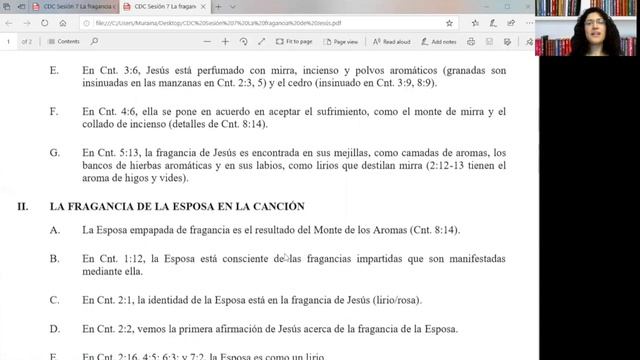Screen dimensions: 640x360
Task: Click the line La Esposa empapada de fragancia
Action: point(271,230)
